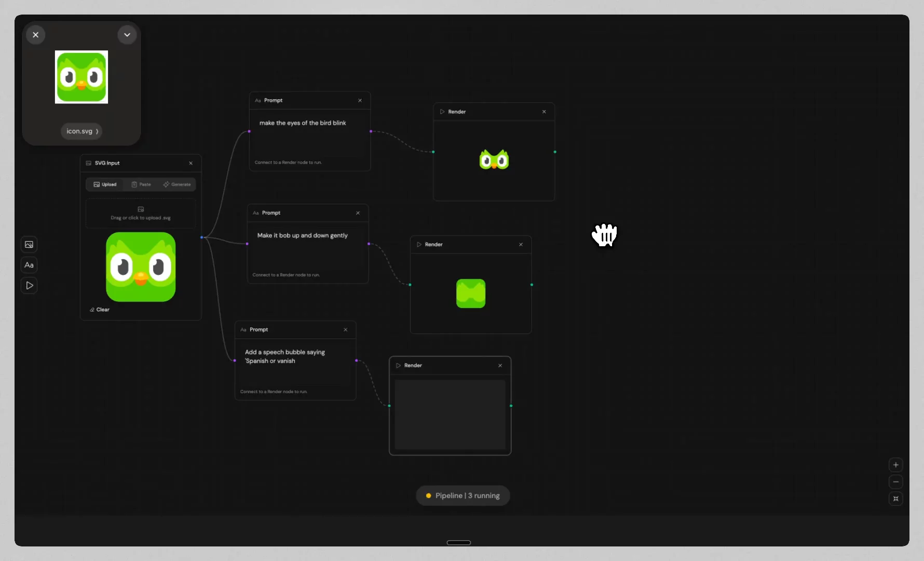Click the green owl render output thumbnail
The image size is (924, 561).
click(x=494, y=159)
